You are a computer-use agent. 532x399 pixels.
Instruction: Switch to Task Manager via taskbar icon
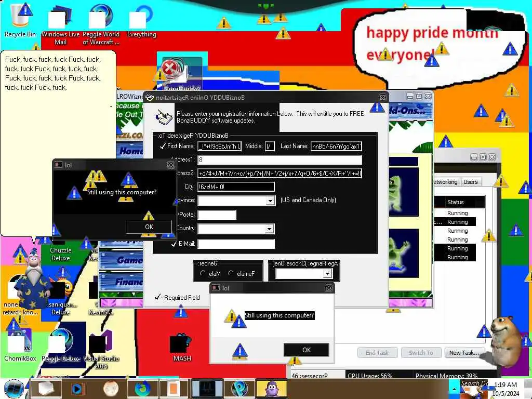click(207, 389)
